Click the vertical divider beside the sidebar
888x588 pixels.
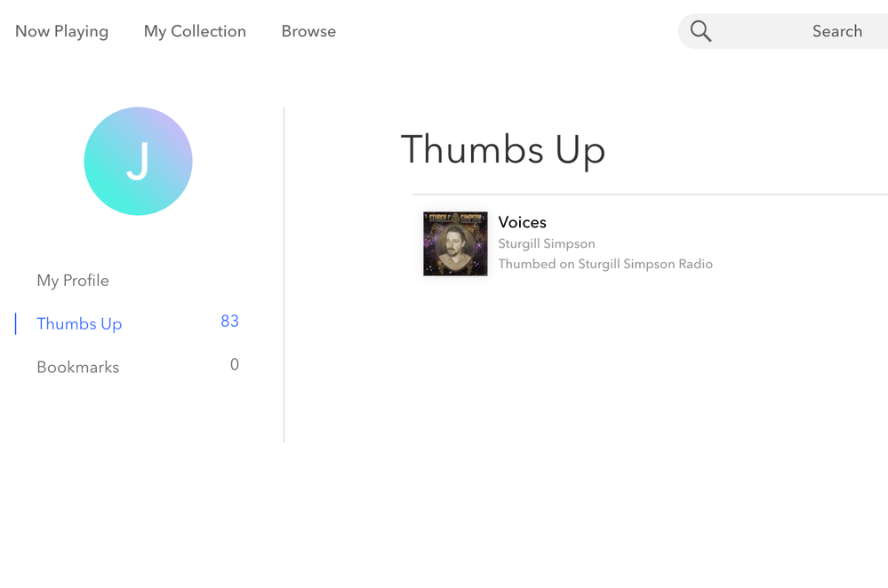(x=284, y=275)
